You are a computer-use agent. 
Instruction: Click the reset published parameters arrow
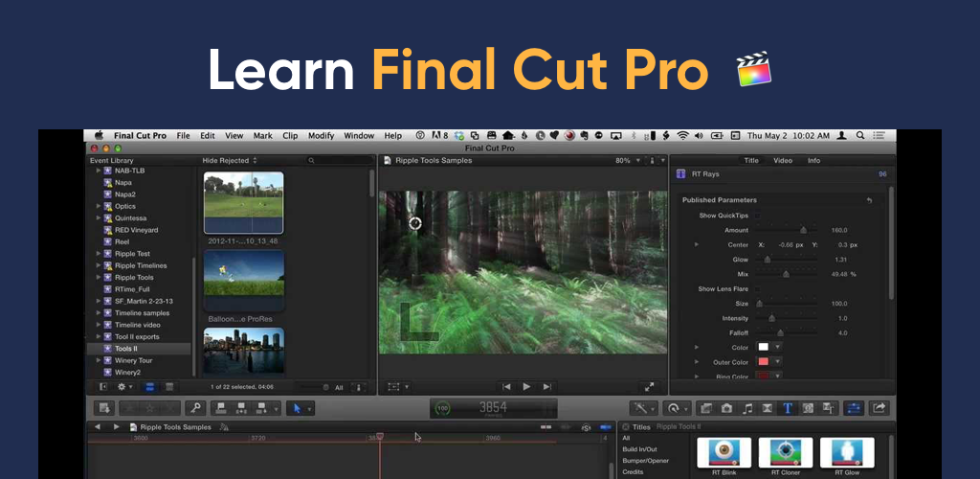tap(869, 200)
